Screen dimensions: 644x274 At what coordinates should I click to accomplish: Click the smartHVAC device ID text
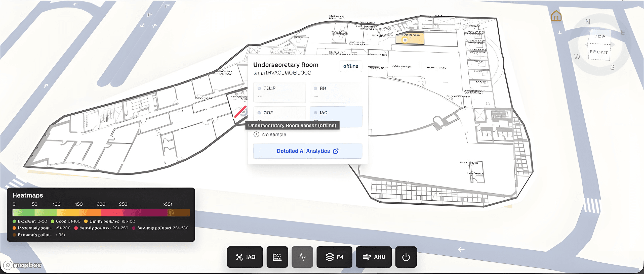(282, 73)
